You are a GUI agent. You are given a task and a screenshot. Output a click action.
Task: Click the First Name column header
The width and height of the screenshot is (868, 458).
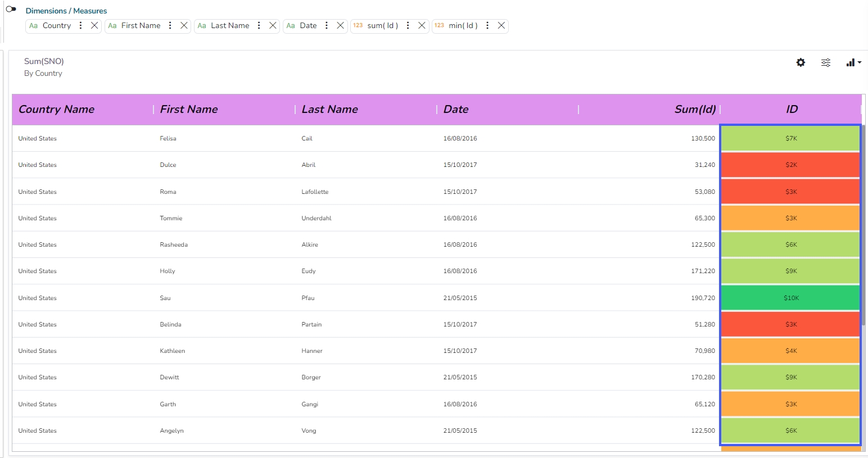click(189, 110)
